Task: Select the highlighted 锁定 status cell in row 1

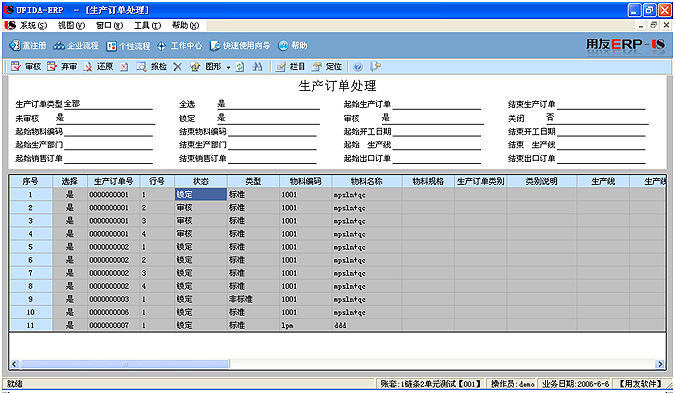Action: point(201,195)
